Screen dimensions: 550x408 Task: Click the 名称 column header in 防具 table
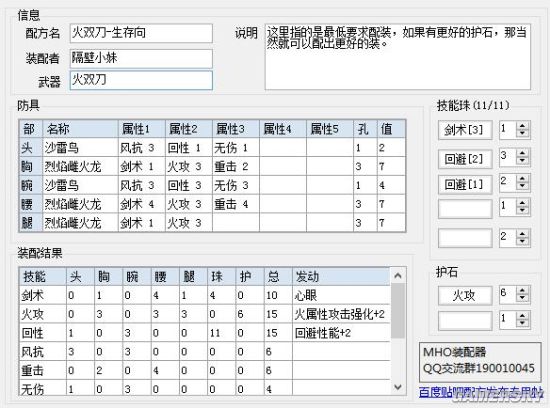(x=80, y=129)
